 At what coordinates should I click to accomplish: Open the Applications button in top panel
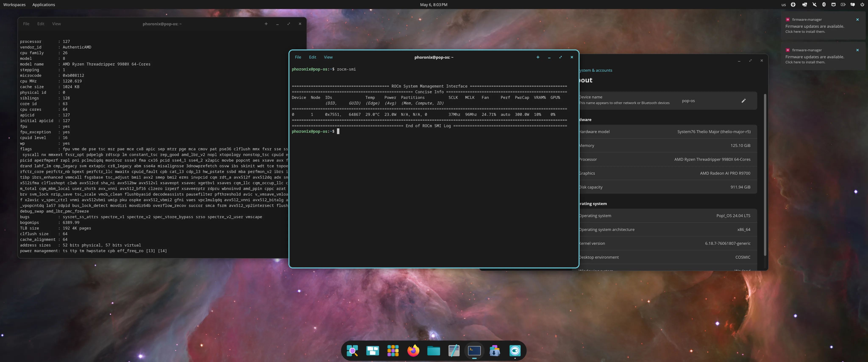click(43, 4)
